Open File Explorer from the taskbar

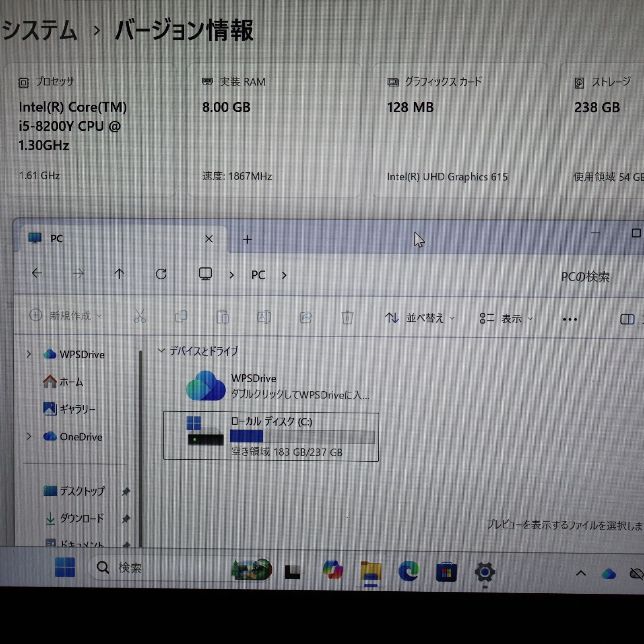371,572
